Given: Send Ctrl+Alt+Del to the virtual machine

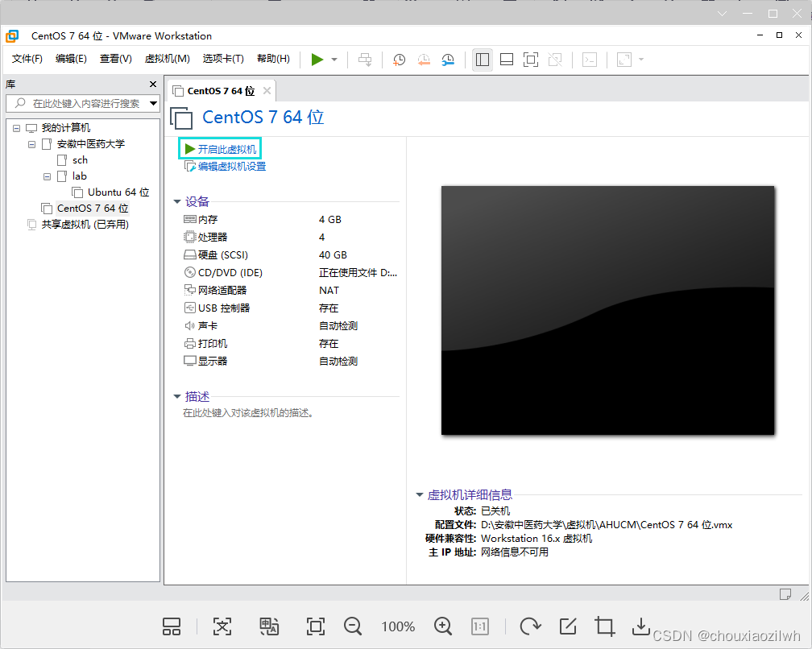Looking at the screenshot, I should (x=364, y=59).
